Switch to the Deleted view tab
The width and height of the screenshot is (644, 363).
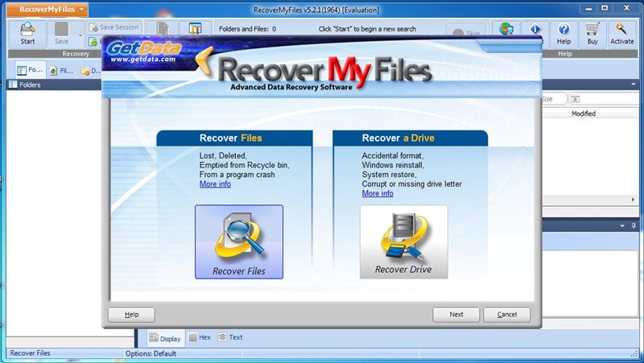click(90, 71)
